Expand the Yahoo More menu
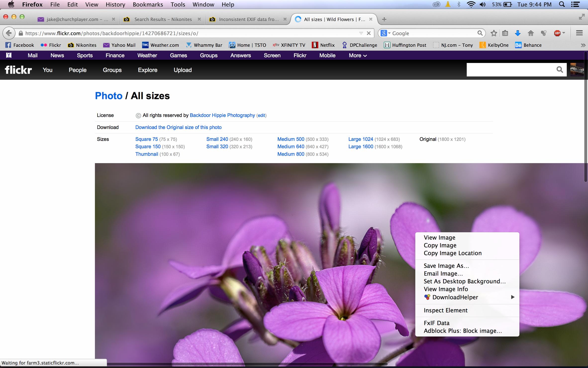 click(358, 56)
